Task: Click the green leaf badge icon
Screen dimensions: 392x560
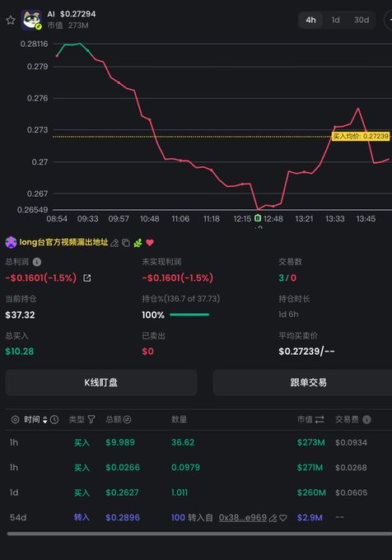Action: click(138, 243)
